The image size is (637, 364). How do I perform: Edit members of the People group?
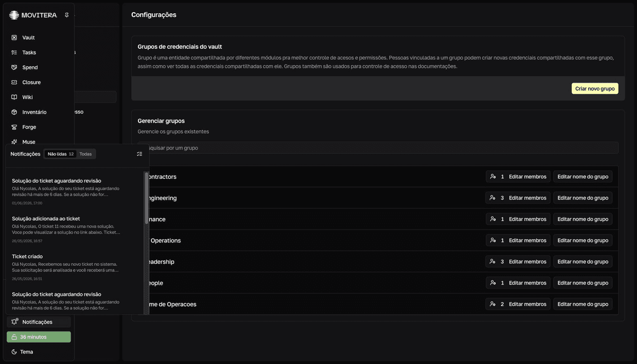click(518, 283)
